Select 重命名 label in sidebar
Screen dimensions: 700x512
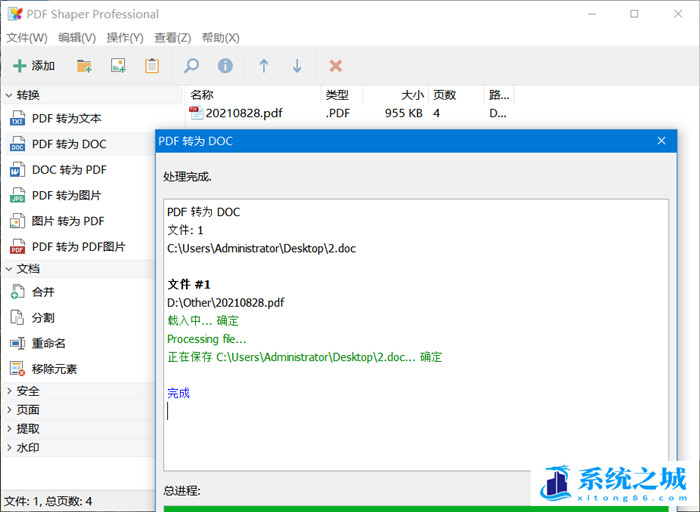click(x=49, y=343)
